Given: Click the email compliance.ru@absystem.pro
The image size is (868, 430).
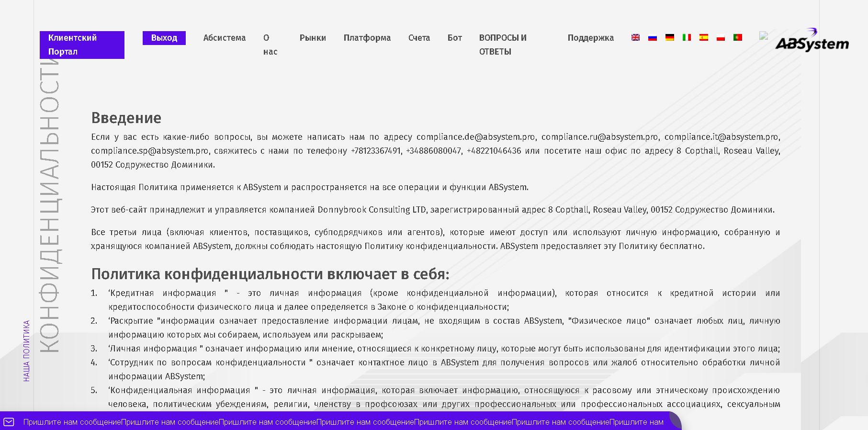Looking at the screenshot, I should pos(600,137).
